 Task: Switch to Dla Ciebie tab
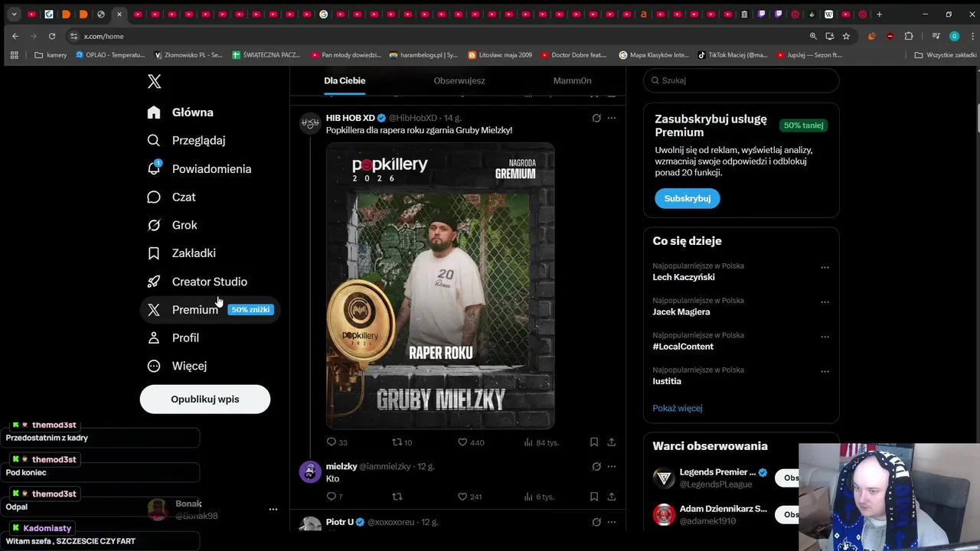point(345,80)
